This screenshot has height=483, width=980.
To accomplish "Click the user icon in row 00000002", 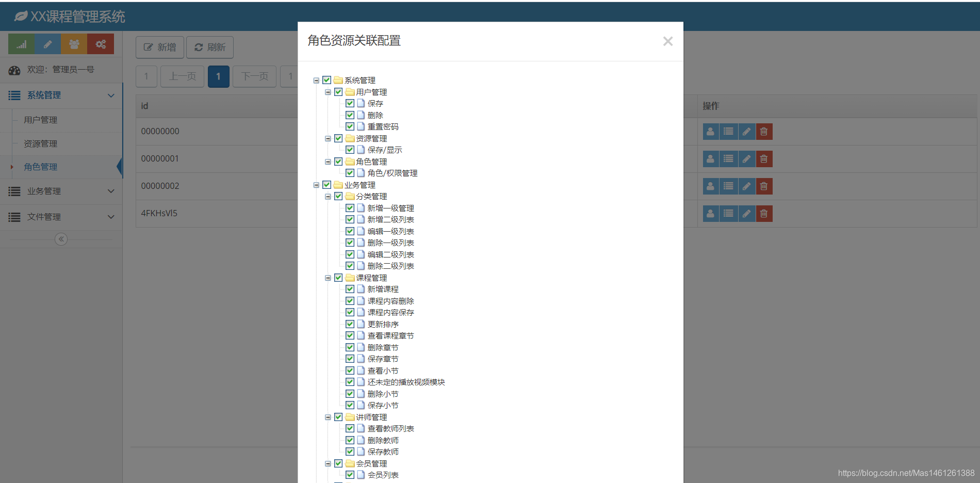I will [x=711, y=186].
